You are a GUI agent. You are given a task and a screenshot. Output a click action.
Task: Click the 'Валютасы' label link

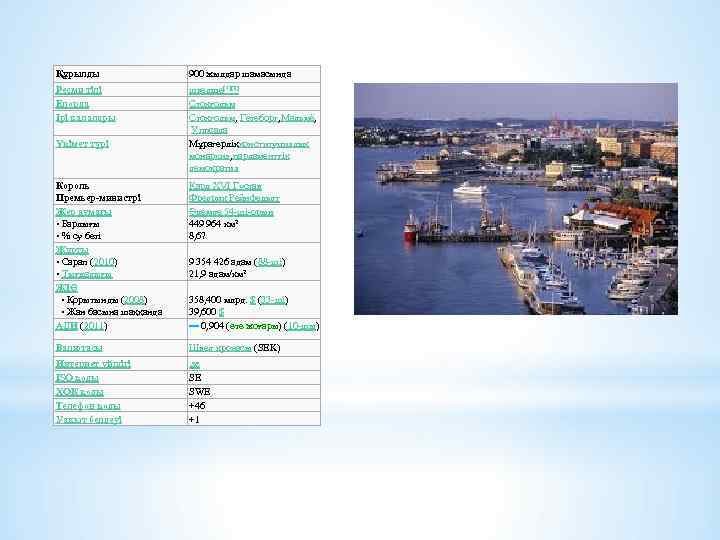[79, 348]
